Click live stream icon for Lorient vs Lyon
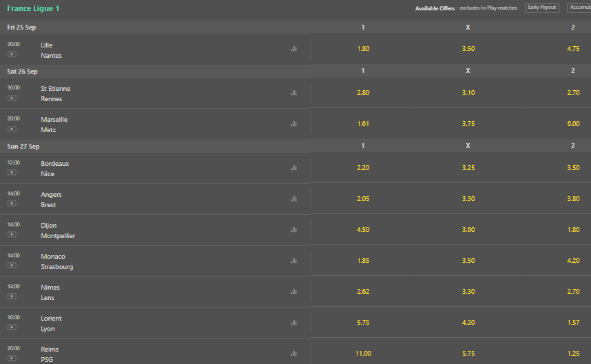 coord(12,328)
